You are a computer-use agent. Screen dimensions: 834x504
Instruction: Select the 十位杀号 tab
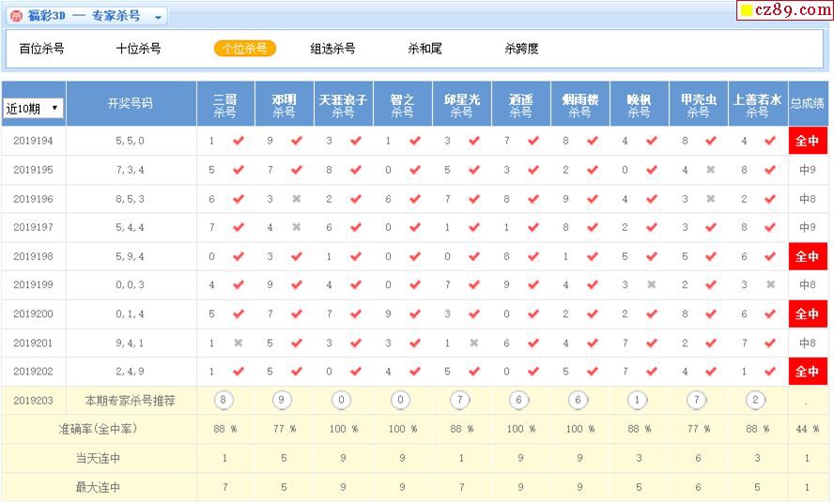[x=138, y=49]
